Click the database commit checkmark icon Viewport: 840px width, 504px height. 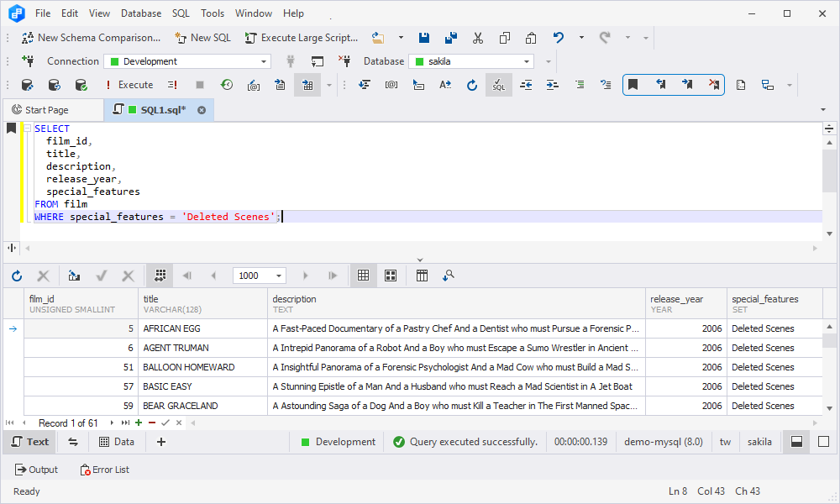coord(81,85)
